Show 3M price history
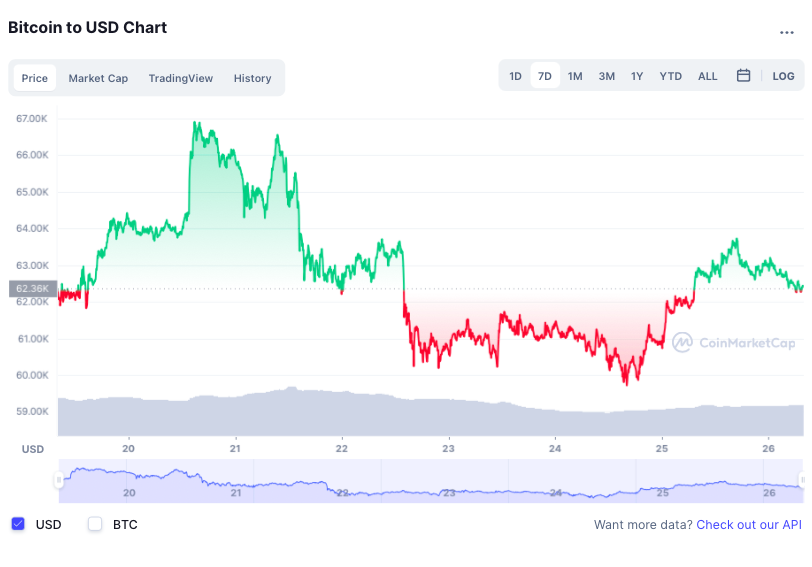Viewport: 812px width, 567px height. 606,76
